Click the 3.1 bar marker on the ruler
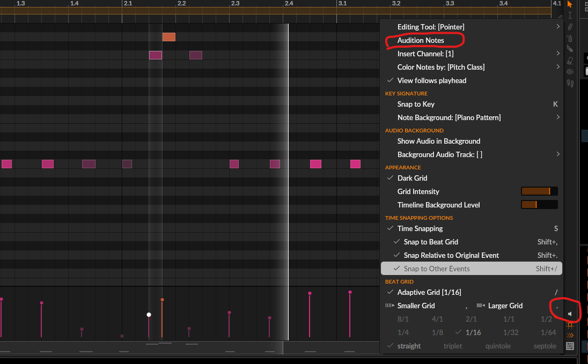This screenshot has height=364, width=588. click(x=342, y=3)
